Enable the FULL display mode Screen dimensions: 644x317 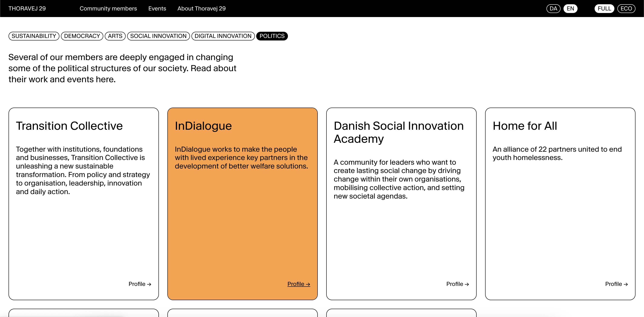click(x=604, y=9)
